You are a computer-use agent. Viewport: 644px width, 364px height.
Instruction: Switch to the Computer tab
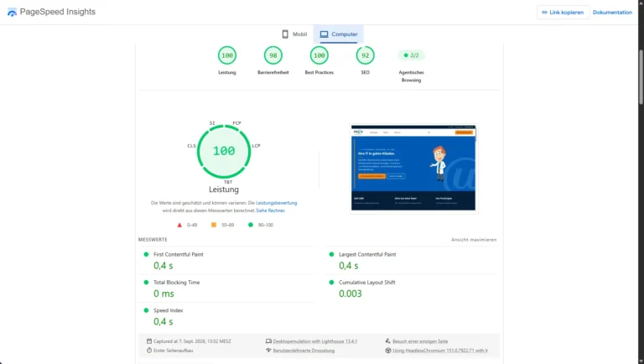[x=339, y=34]
